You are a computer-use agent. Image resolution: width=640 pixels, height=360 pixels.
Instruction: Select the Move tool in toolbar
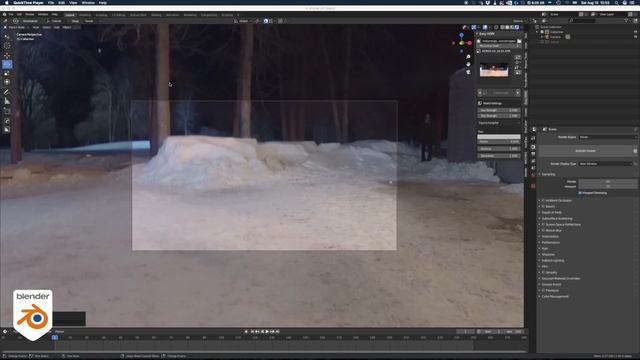7,56
